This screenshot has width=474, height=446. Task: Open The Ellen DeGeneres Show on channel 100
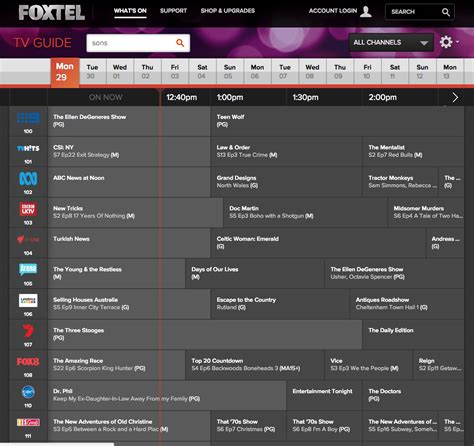129,121
